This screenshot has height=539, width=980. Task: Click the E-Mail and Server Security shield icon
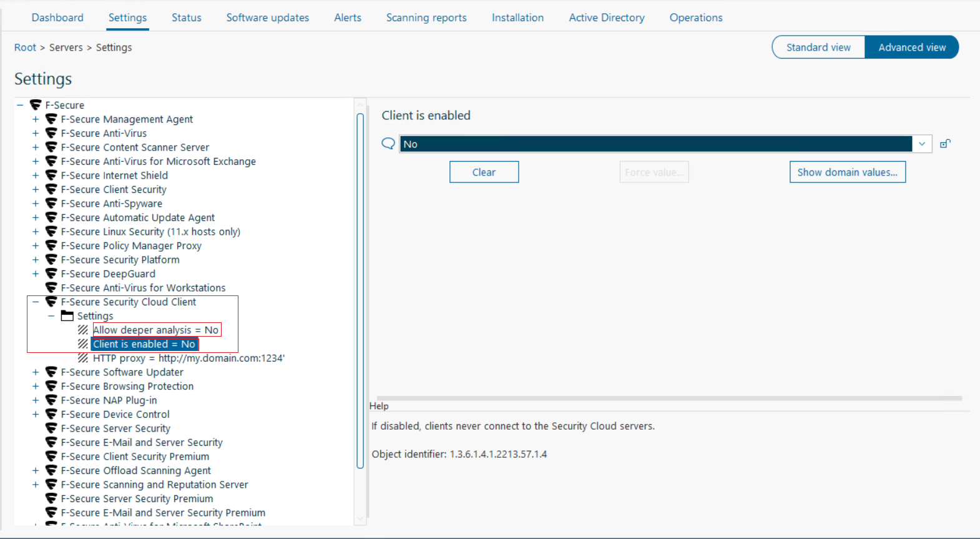click(x=51, y=442)
